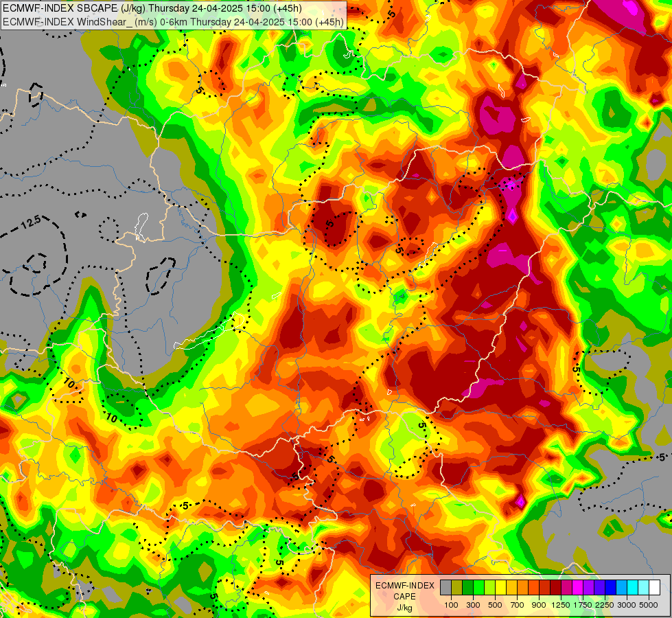The image size is (672, 618).
Task: Click the legend value 700
Action: (x=518, y=605)
